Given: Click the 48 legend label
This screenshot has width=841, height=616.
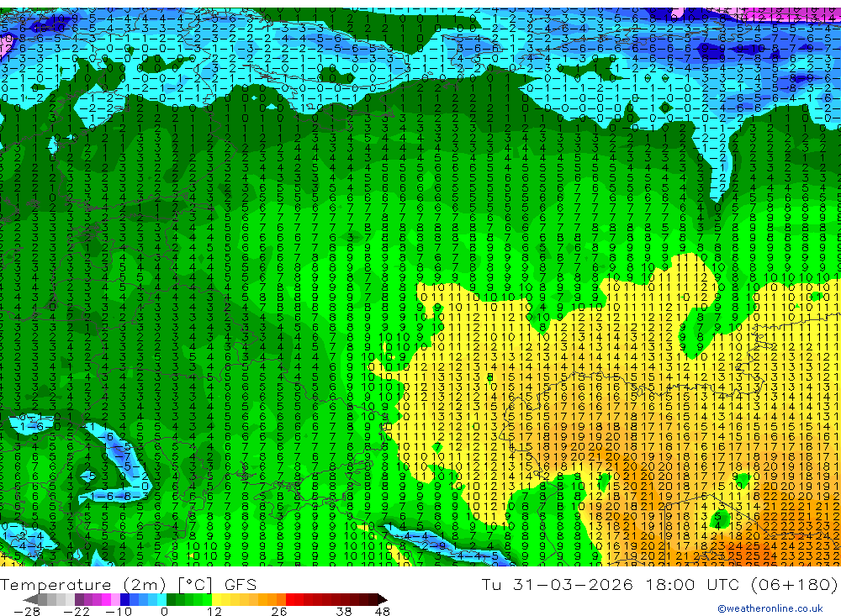Looking at the screenshot, I should click(x=383, y=612).
